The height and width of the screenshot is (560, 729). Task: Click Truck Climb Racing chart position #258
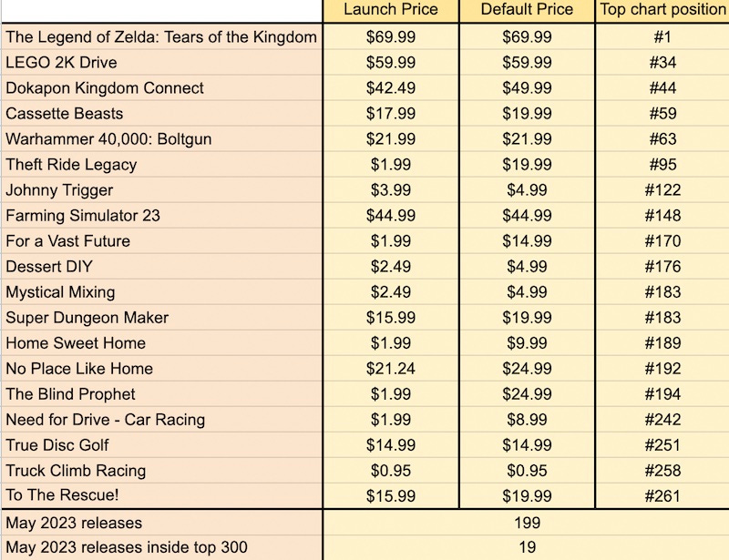662,471
